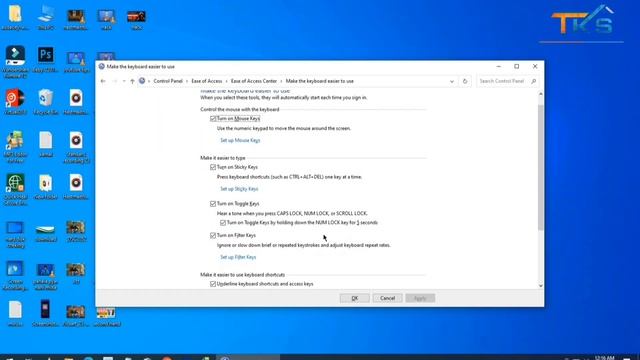Toggle the Turn on Filter Keys checkbox
This screenshot has height=360, width=640.
[213, 236]
